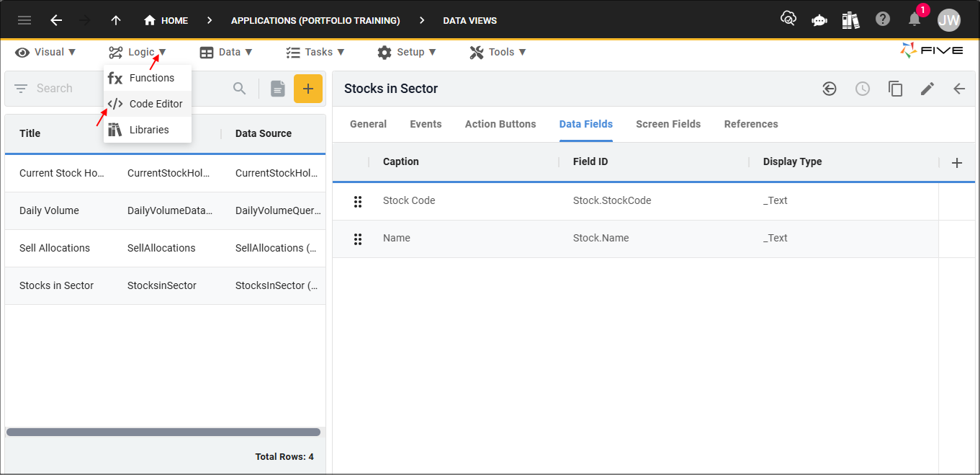The image size is (980, 475).
Task: Click the document icon beside the search
Action: (277, 89)
